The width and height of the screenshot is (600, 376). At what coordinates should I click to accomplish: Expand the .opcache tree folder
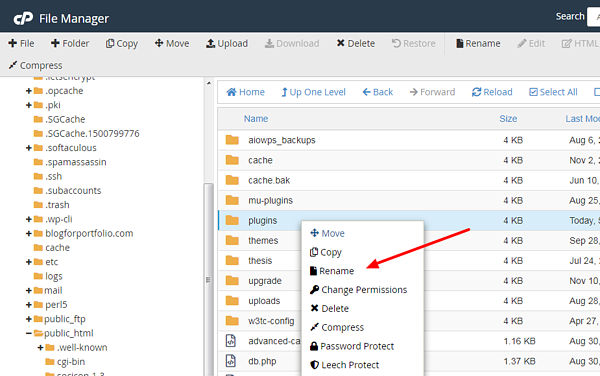tap(29, 91)
